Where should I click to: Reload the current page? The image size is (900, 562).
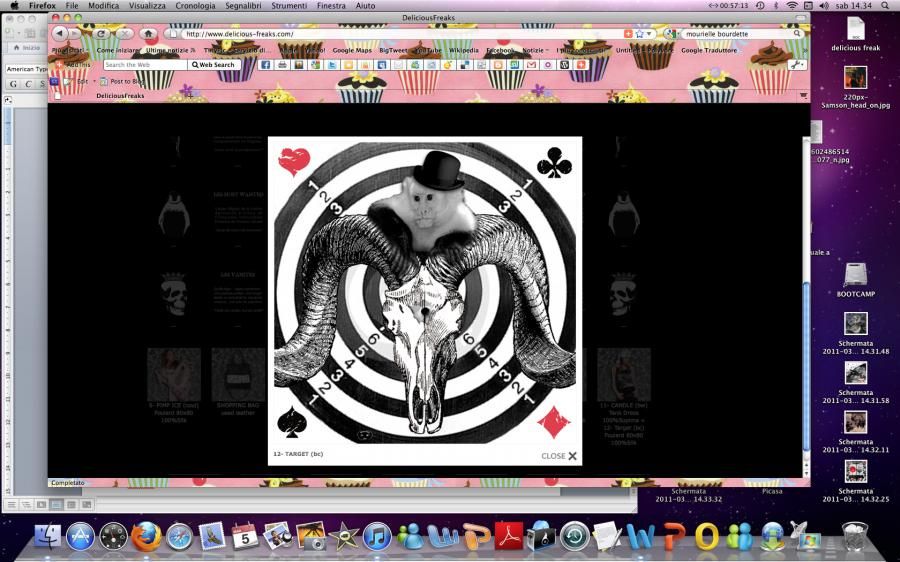100,34
